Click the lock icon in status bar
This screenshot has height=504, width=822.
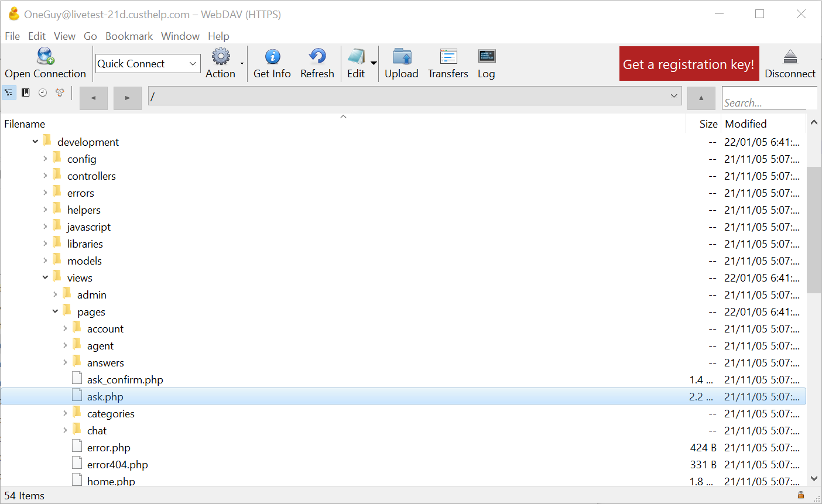pos(801,495)
